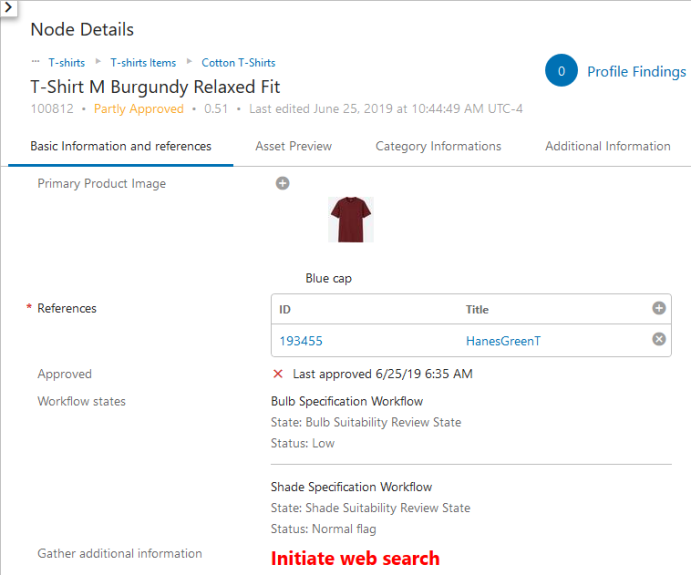Viewport: 691px width, 575px height.
Task: Open Cotton T-Shirts breadcrumb link
Action: click(238, 63)
